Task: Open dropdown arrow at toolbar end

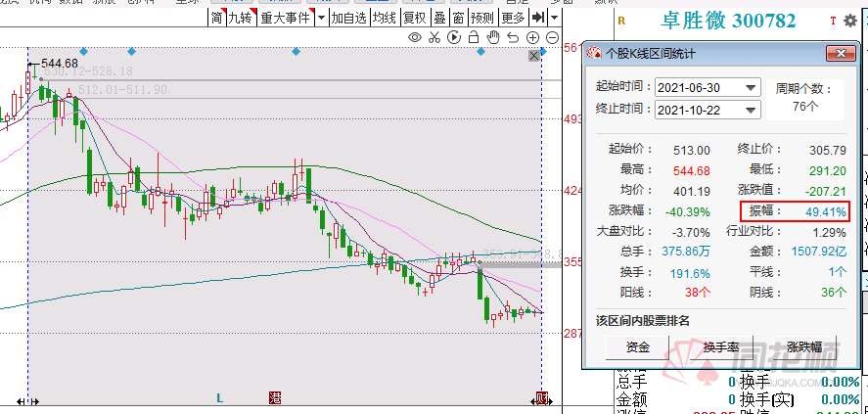Action: click(554, 19)
